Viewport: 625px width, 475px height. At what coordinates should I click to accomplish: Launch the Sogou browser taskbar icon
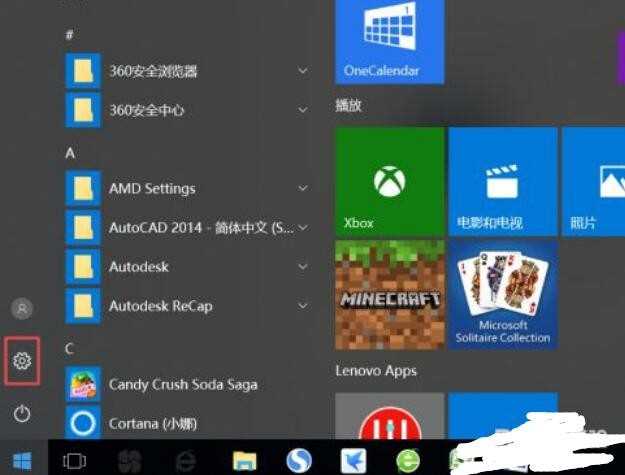tap(299, 461)
